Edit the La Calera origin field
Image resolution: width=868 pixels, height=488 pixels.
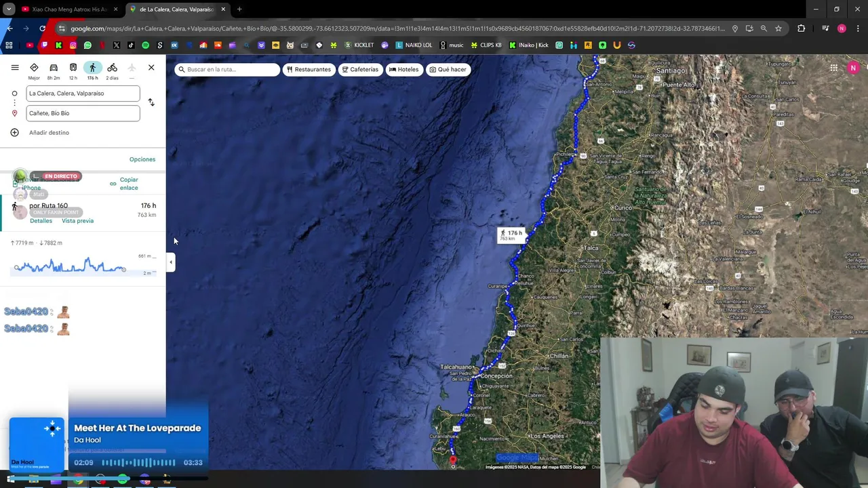(83, 94)
